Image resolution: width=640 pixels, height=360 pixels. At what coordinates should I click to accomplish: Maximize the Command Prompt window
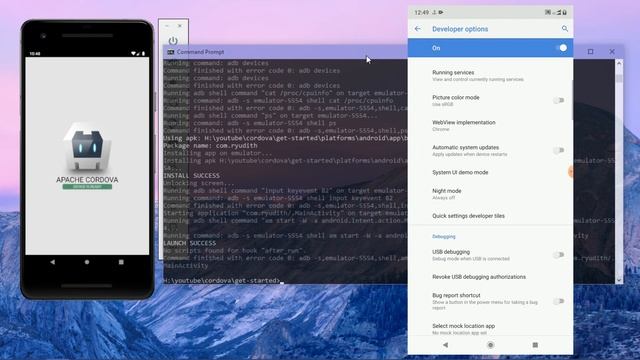tap(590, 51)
